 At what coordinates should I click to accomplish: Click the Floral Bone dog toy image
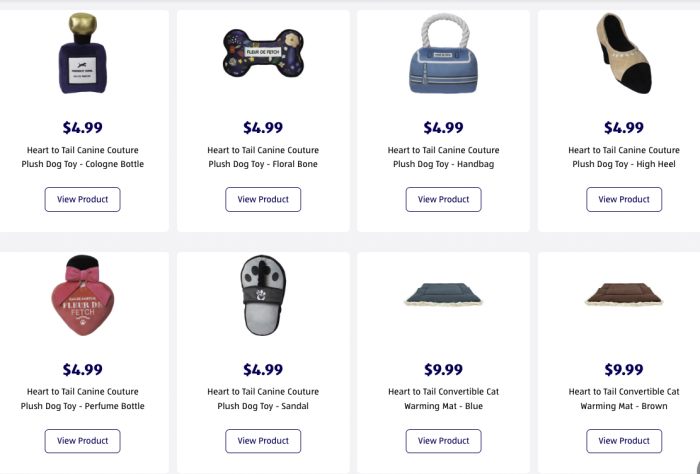(263, 52)
